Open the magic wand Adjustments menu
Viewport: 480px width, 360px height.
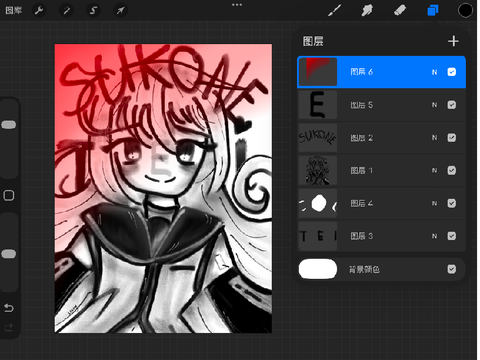pyautogui.click(x=66, y=10)
